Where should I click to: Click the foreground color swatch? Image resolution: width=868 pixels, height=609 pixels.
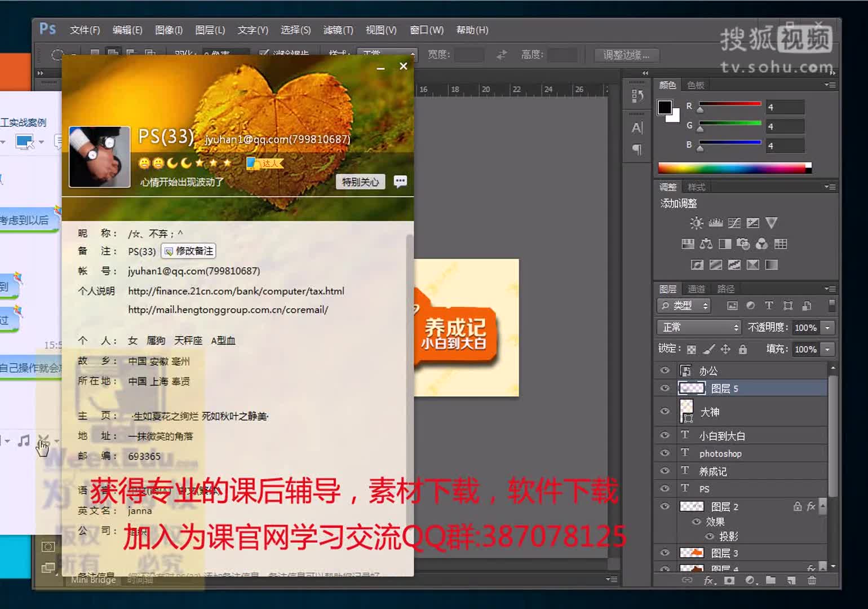point(665,107)
